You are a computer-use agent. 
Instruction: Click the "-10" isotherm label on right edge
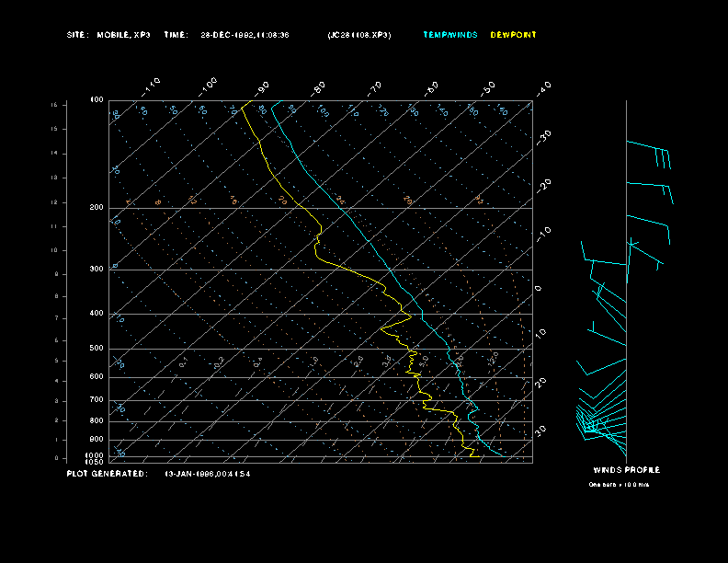click(544, 235)
